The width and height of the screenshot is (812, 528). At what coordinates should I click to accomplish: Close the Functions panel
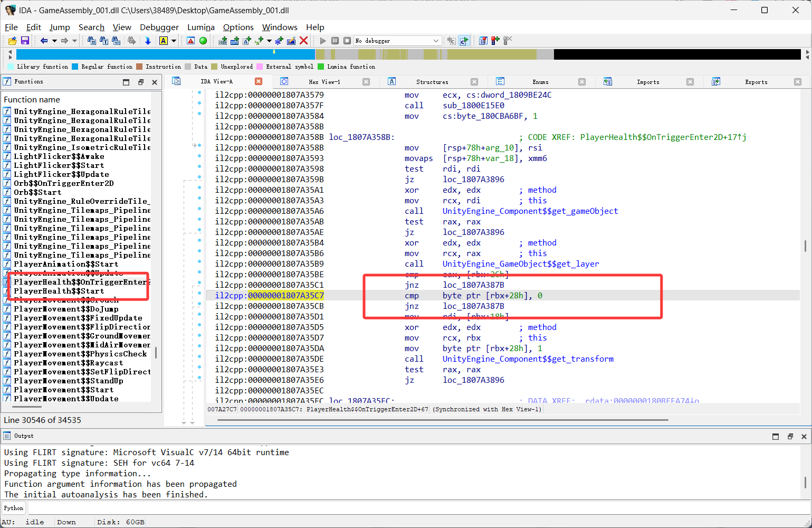click(x=155, y=82)
